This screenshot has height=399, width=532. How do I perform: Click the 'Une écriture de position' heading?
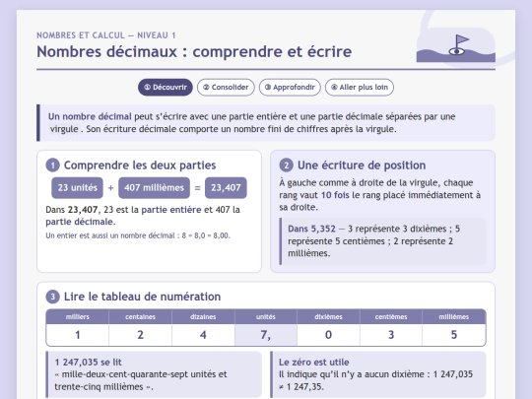coord(362,166)
